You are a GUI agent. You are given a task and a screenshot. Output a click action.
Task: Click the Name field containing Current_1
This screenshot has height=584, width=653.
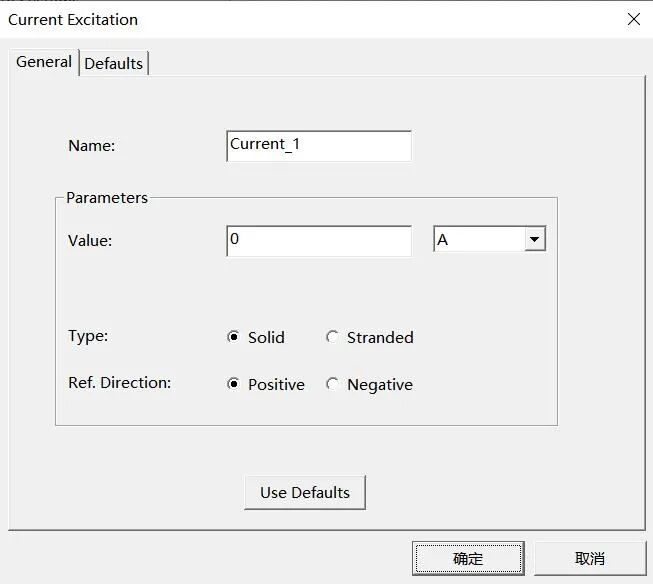pyautogui.click(x=319, y=146)
